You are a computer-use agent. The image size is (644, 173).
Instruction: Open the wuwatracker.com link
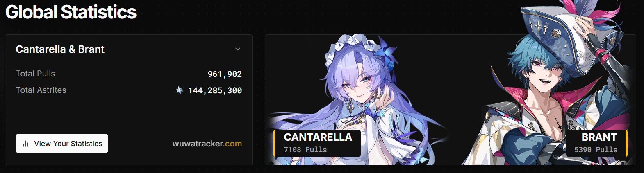tap(207, 144)
